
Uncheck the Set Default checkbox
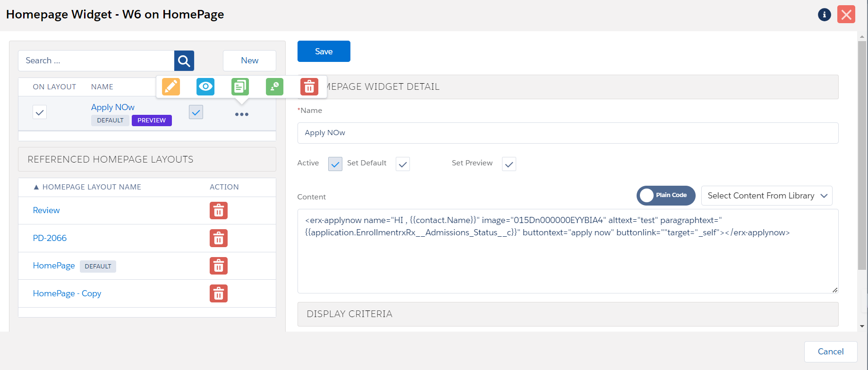click(x=403, y=164)
